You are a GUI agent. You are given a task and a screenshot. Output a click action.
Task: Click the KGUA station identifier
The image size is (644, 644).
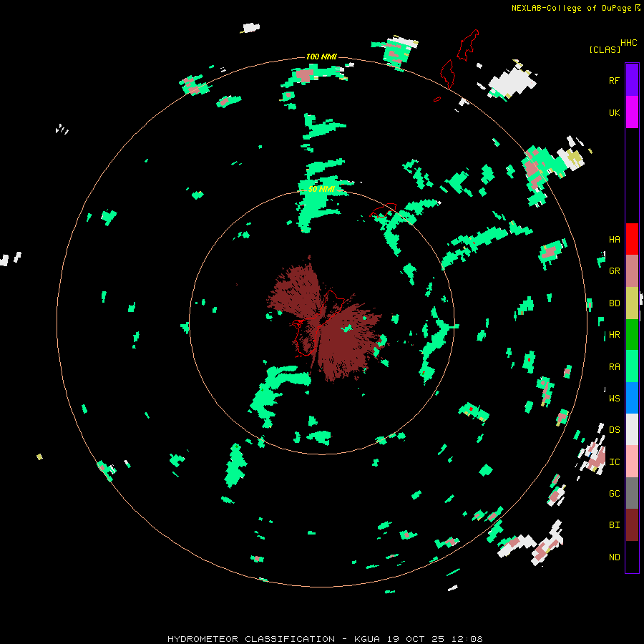coord(367,639)
